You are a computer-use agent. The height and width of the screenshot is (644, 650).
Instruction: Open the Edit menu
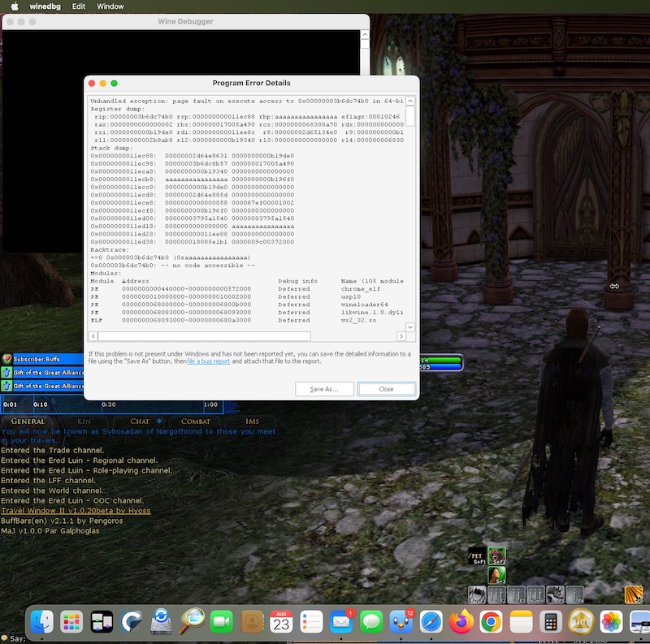pyautogui.click(x=78, y=6)
